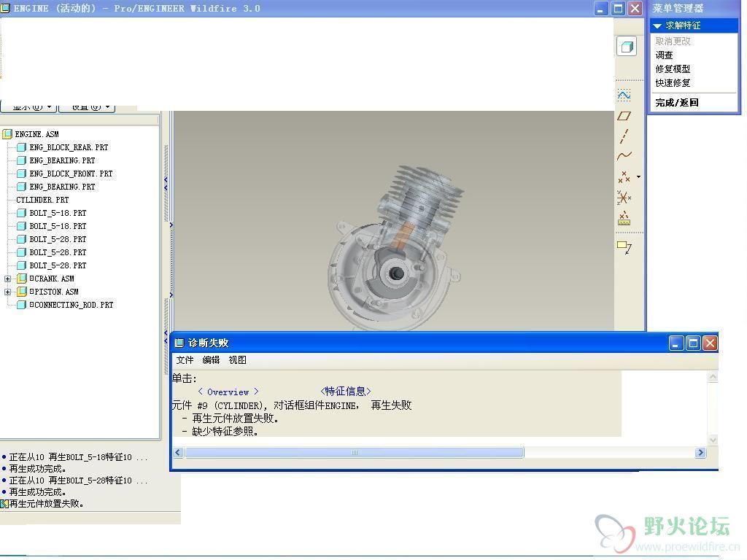The image size is (747, 560).
Task: Select the datum point tool icon
Action: [x=624, y=176]
